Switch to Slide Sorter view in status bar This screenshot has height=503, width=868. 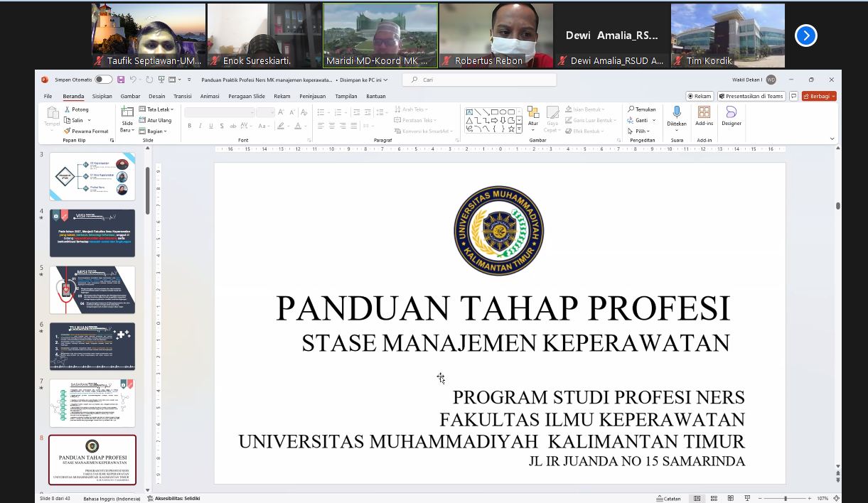(x=713, y=499)
